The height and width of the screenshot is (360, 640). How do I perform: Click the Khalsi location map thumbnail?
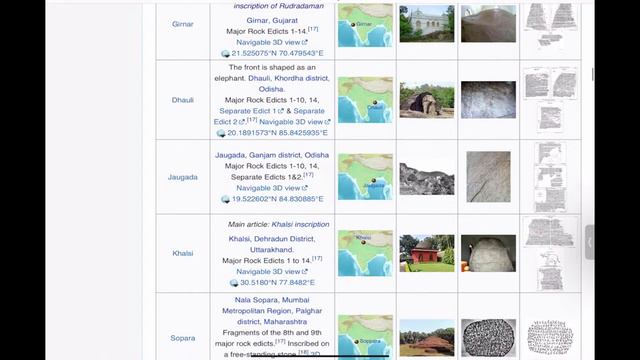click(x=365, y=253)
